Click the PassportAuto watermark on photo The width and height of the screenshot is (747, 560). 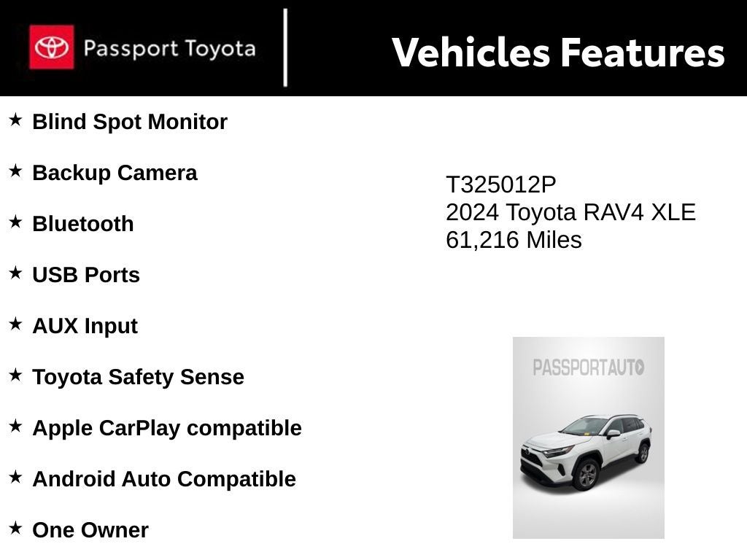pos(588,367)
